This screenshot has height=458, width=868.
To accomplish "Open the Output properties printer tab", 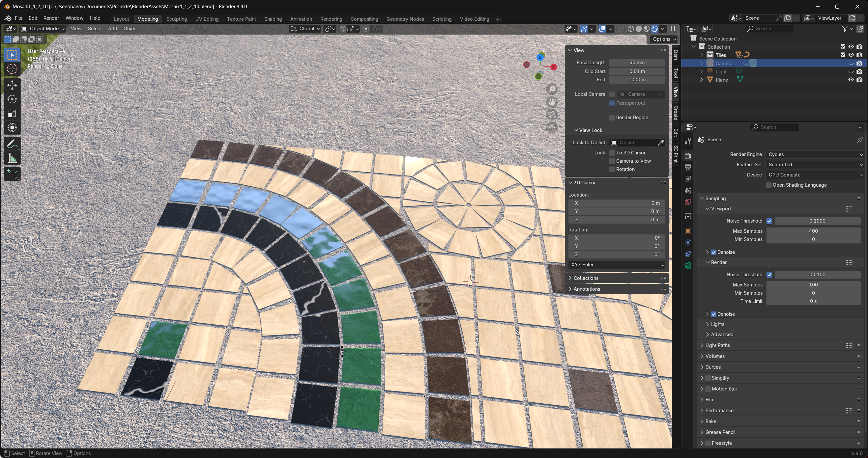I will (x=688, y=167).
